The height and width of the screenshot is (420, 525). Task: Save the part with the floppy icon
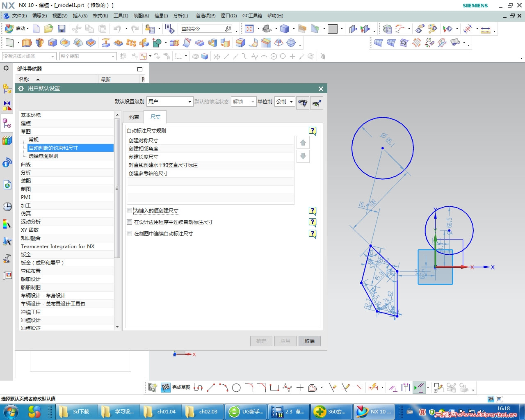pos(62,29)
